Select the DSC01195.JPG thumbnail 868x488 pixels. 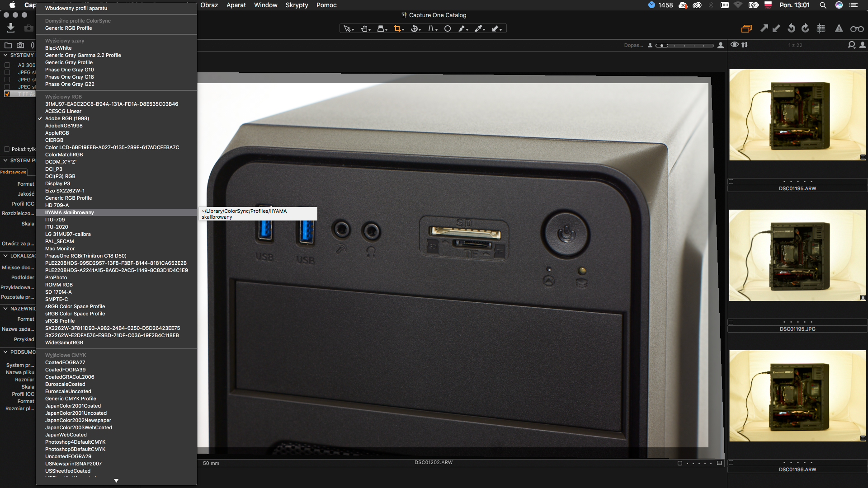[x=797, y=255]
